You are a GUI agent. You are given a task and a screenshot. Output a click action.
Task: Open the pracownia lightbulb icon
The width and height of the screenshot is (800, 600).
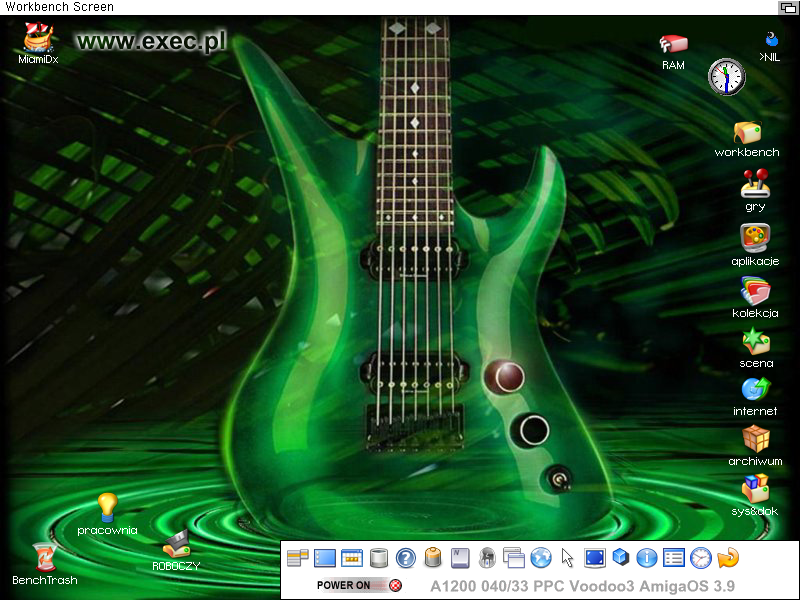pos(107,507)
